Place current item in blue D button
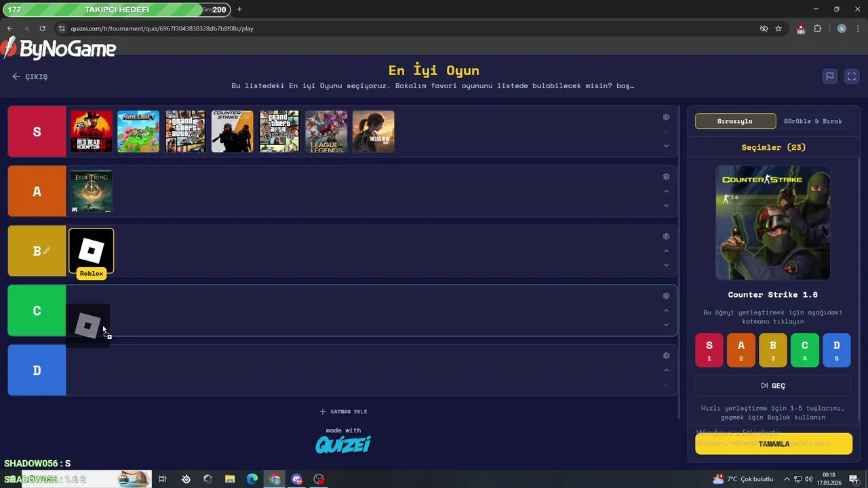This screenshot has height=488, width=868. tap(837, 350)
